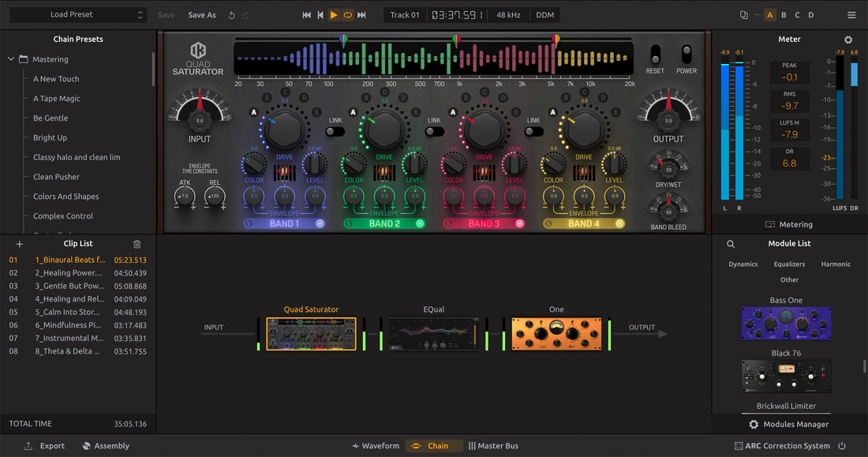Image resolution: width=868 pixels, height=457 pixels.
Task: Add a clip with the plus icon
Action: [20, 244]
